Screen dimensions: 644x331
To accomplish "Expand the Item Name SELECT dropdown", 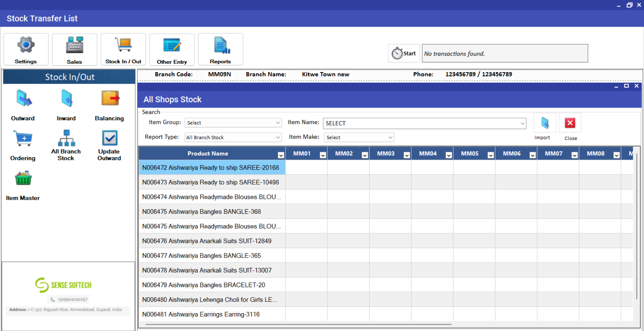I will click(522, 123).
